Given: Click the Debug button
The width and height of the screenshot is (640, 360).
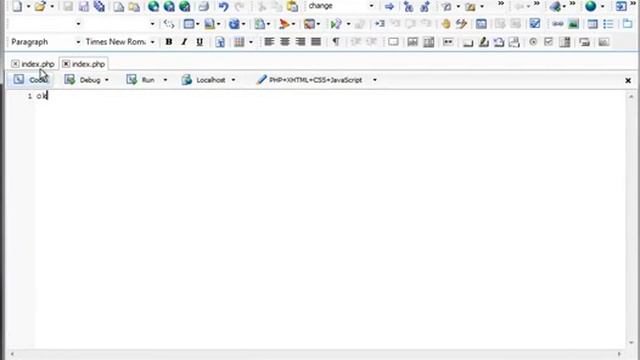Looking at the screenshot, I should (83, 80).
